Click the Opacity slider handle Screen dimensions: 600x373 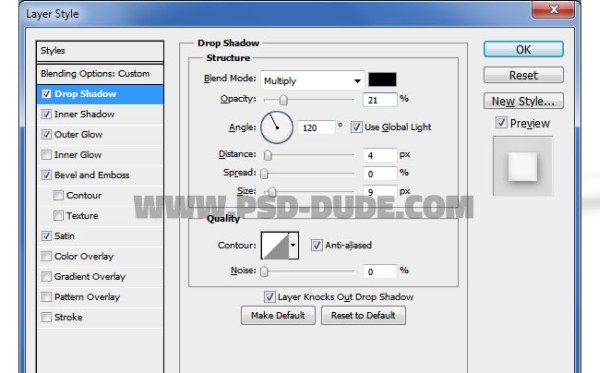click(283, 100)
